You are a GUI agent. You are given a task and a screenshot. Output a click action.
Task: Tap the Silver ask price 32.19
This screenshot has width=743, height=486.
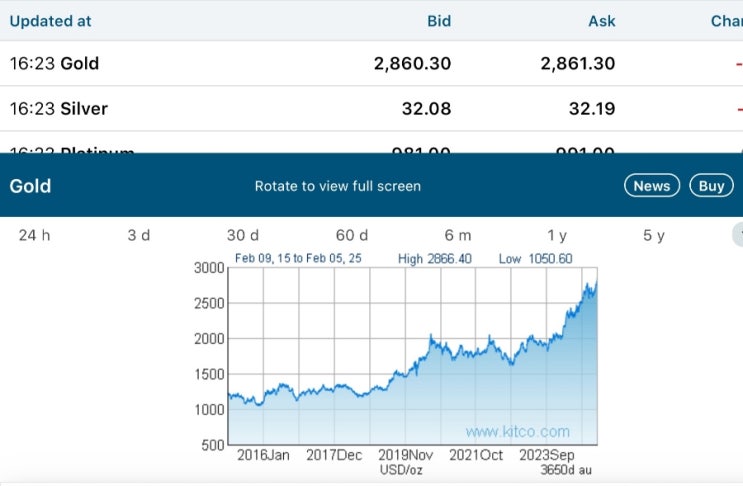pyautogui.click(x=594, y=109)
